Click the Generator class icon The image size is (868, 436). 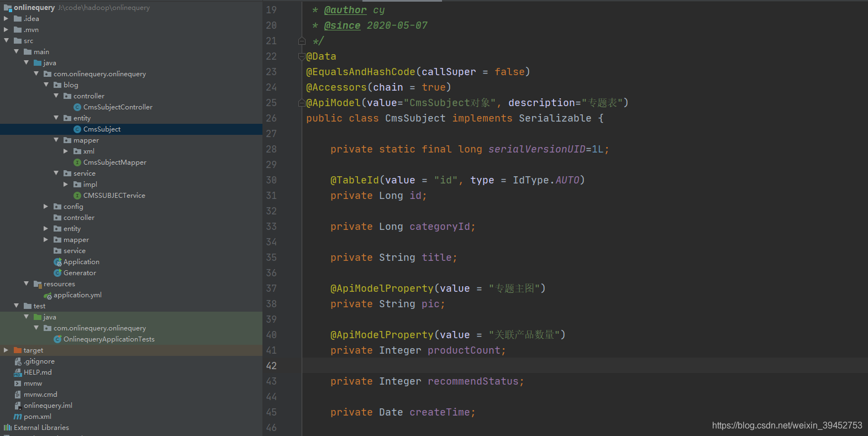57,273
